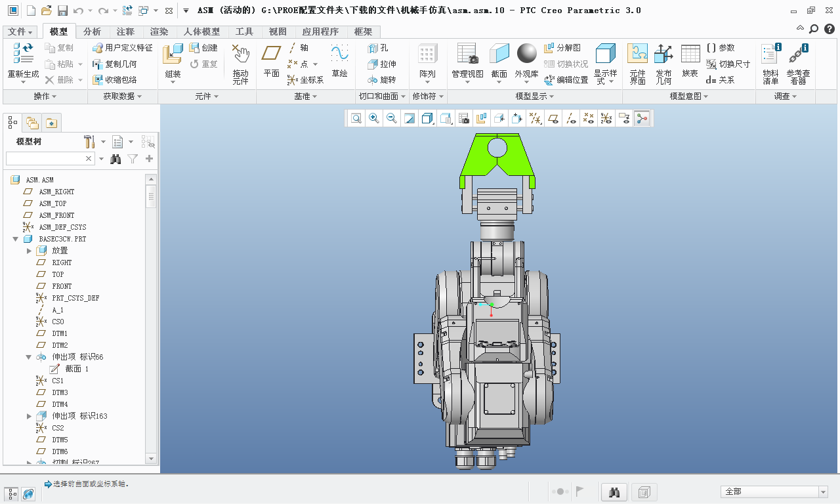Screen dimensions: 840x504
Task: Toggle coordinate system display in graphics toolbar
Action: 606,118
